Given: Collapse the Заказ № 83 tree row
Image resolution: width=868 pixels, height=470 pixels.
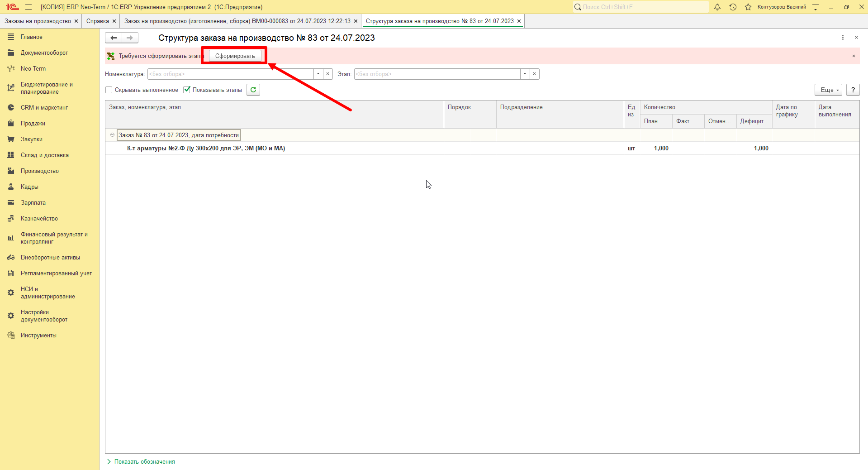Looking at the screenshot, I should click(x=113, y=135).
